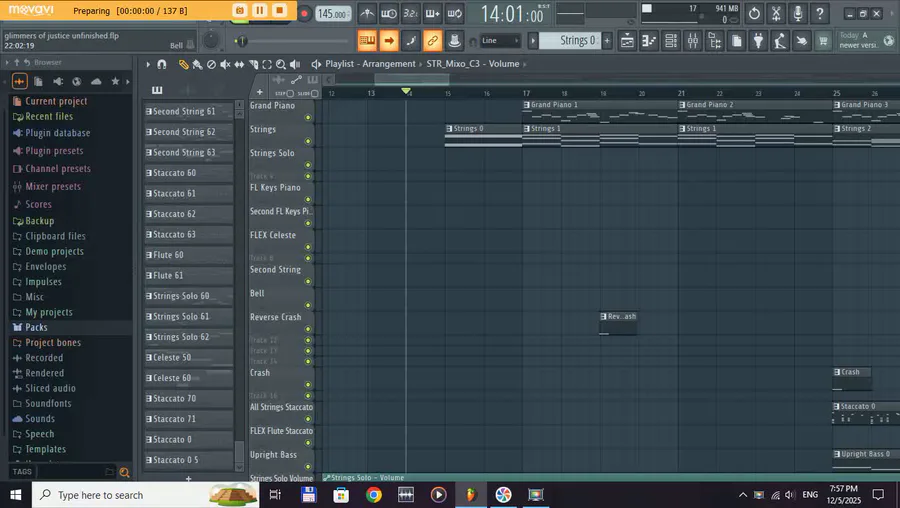Toggle the playlist snap magnet icon

(162, 64)
